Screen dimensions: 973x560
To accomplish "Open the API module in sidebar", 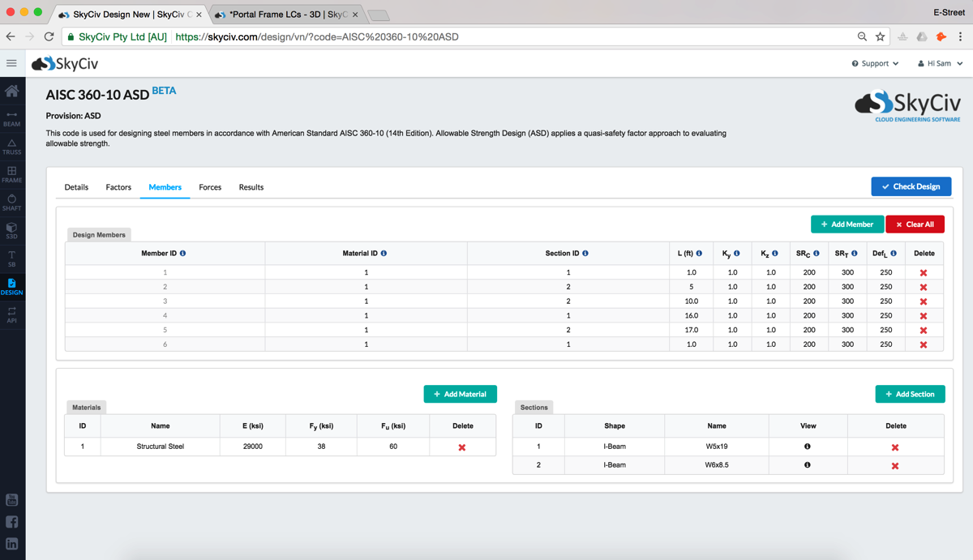I will click(x=12, y=315).
